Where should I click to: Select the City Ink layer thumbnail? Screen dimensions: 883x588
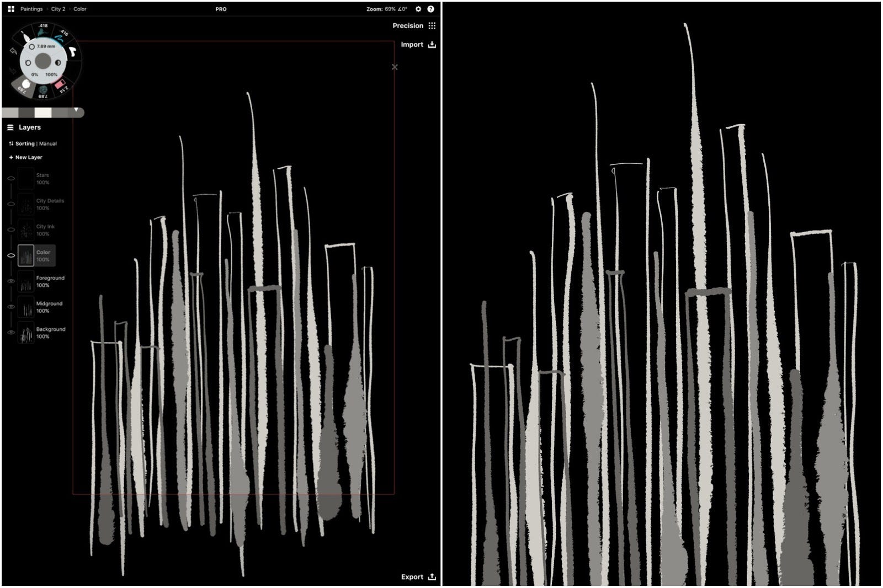click(x=26, y=230)
